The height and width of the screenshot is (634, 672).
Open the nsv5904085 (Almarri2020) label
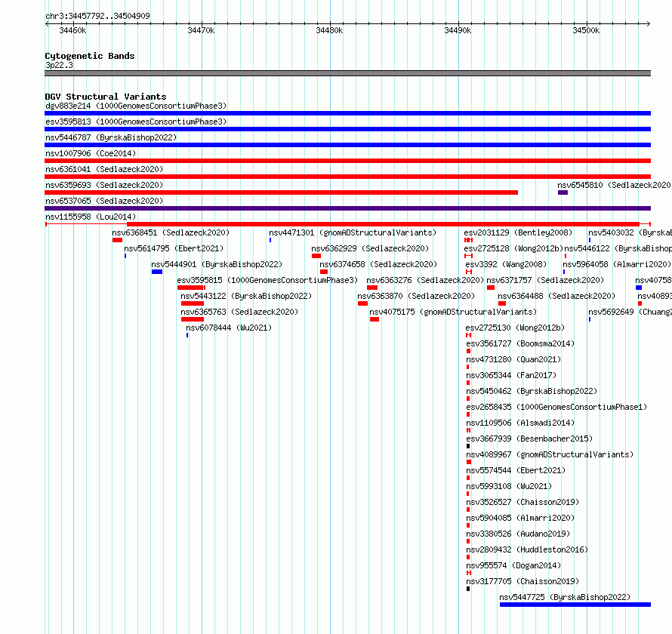[x=520, y=518]
